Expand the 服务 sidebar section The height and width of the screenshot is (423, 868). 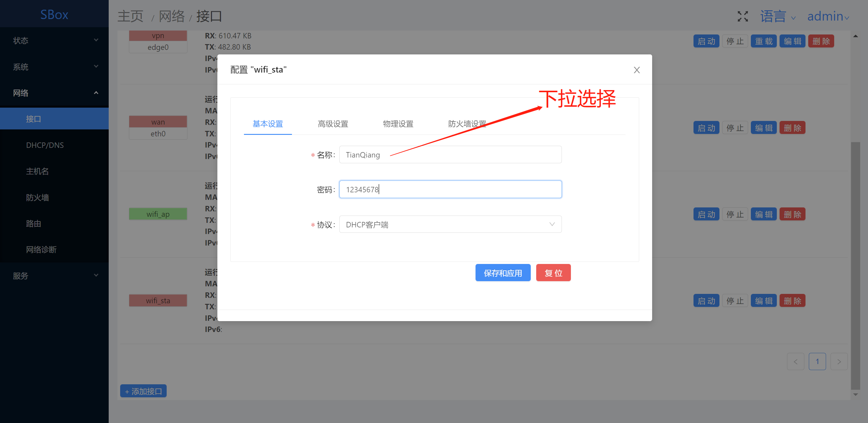pos(54,275)
